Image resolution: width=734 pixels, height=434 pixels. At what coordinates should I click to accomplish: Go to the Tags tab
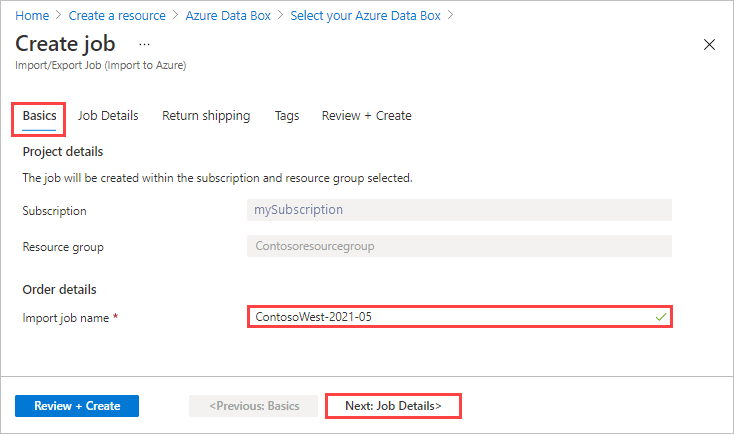(287, 116)
